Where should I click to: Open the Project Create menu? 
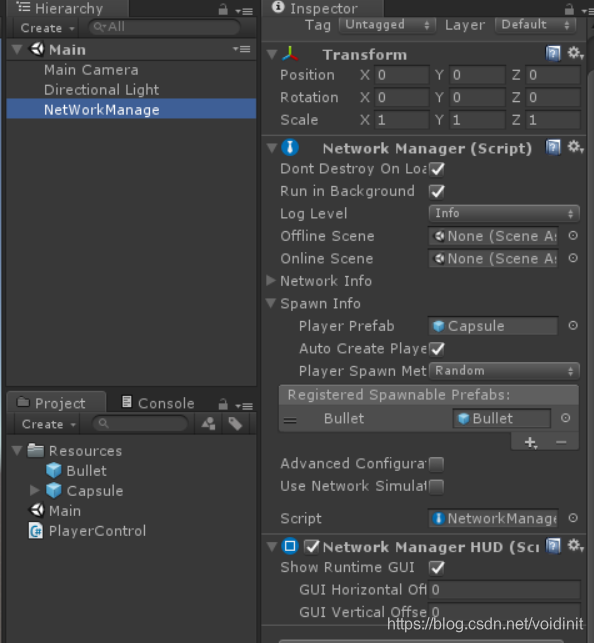(48, 424)
